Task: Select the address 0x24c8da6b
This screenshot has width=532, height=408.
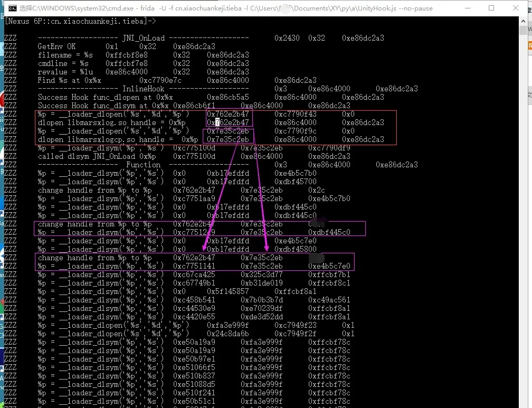Action: (x=228, y=334)
